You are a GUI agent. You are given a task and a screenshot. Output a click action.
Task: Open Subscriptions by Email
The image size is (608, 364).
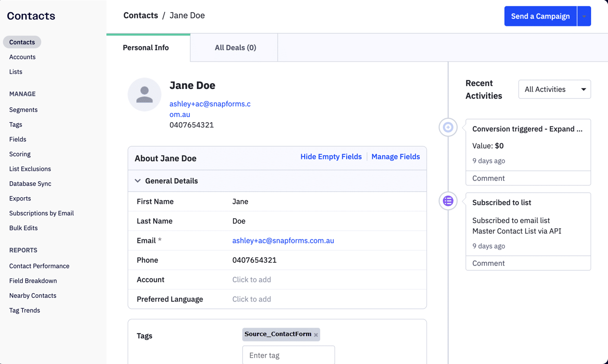tap(41, 213)
